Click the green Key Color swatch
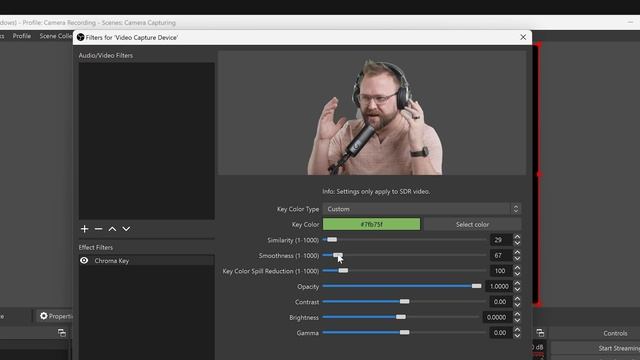The image size is (640, 360). pyautogui.click(x=371, y=224)
